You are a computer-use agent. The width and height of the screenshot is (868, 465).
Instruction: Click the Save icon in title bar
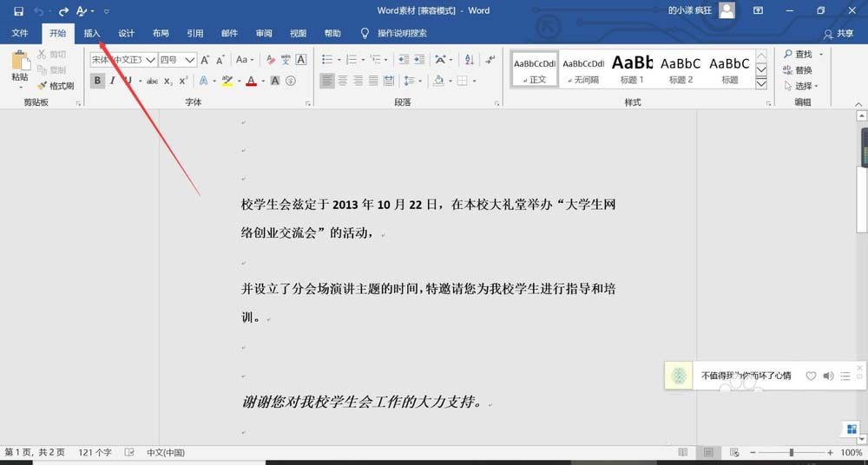click(x=18, y=11)
